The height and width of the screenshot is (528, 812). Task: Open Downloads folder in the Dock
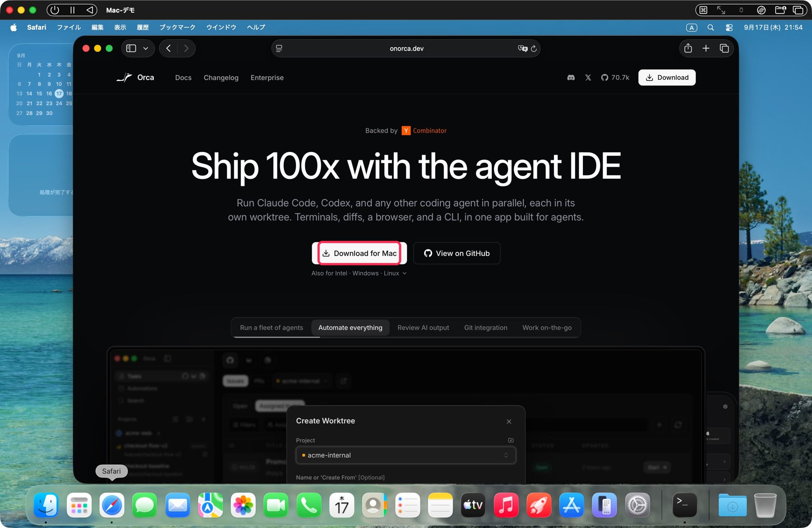point(733,505)
